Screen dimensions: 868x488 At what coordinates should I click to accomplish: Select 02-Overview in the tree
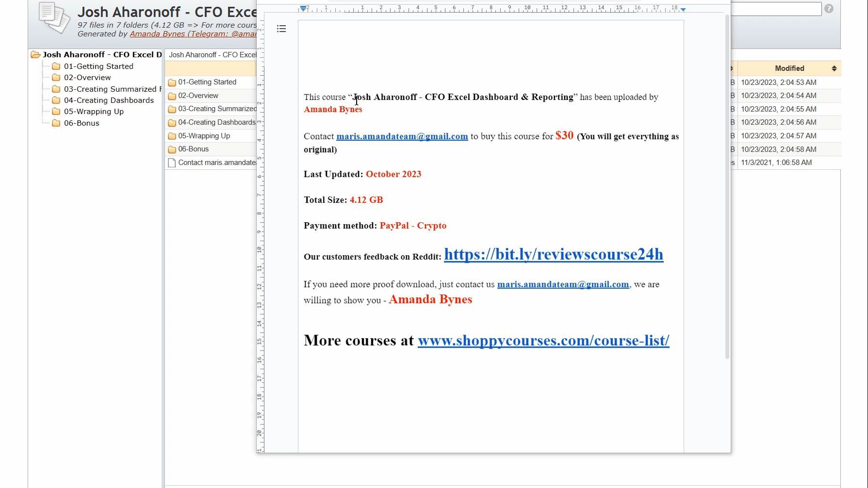87,77
